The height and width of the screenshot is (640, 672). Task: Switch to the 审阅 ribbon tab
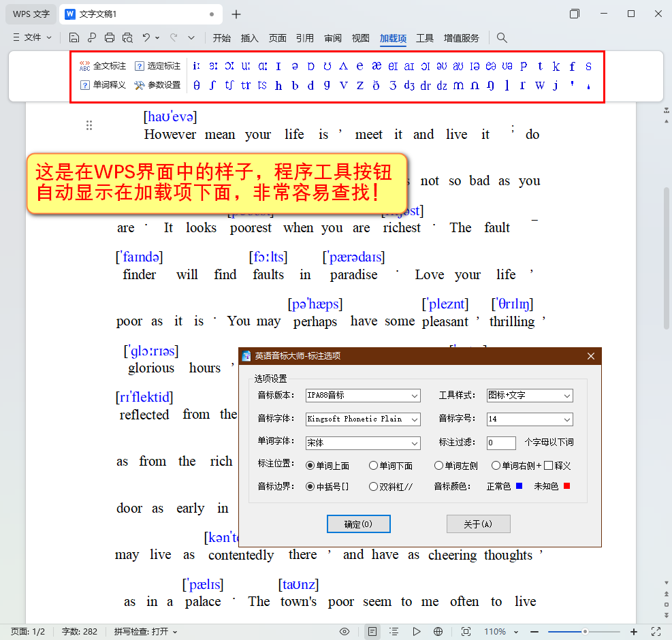(332, 38)
